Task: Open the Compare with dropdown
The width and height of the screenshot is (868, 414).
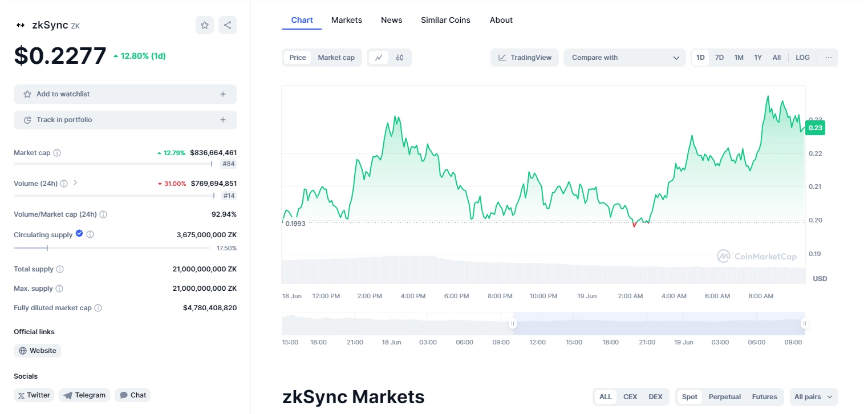Action: tap(624, 58)
